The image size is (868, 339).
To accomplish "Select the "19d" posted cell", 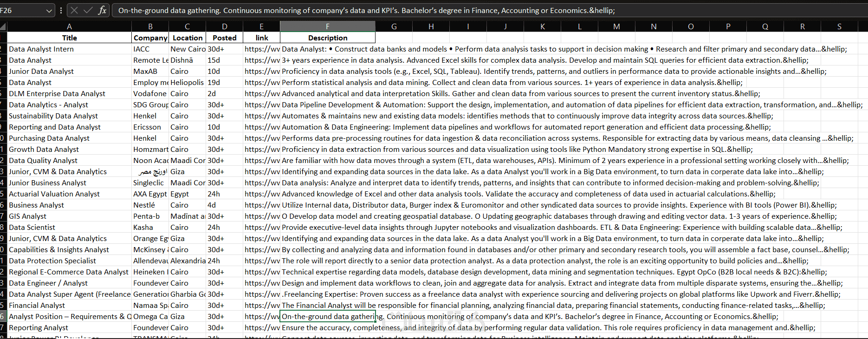I will [x=225, y=82].
